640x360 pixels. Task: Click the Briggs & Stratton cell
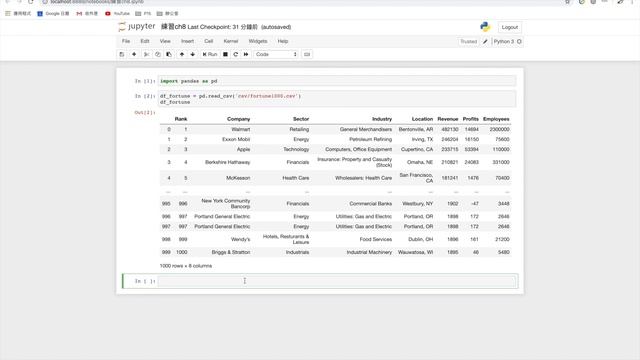click(x=231, y=252)
